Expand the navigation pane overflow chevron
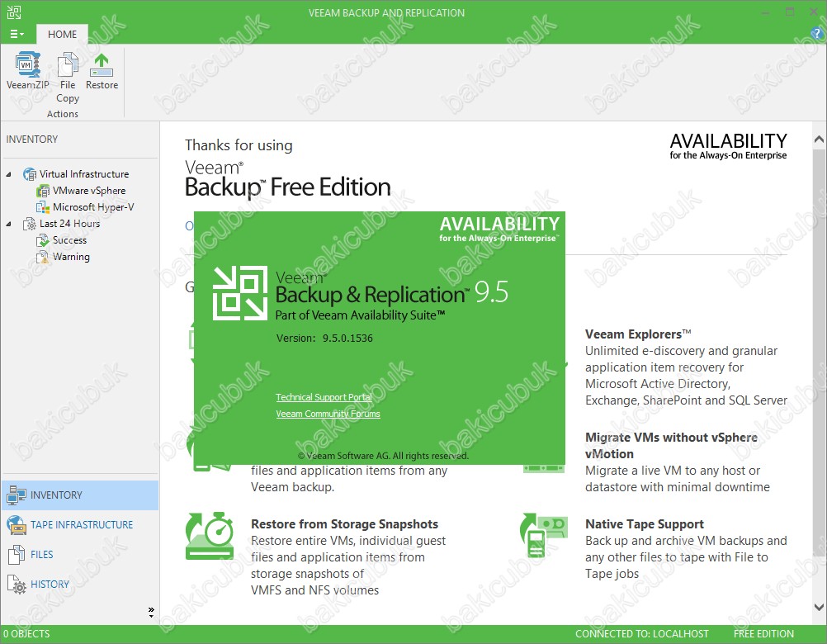This screenshot has width=827, height=644. 151,612
